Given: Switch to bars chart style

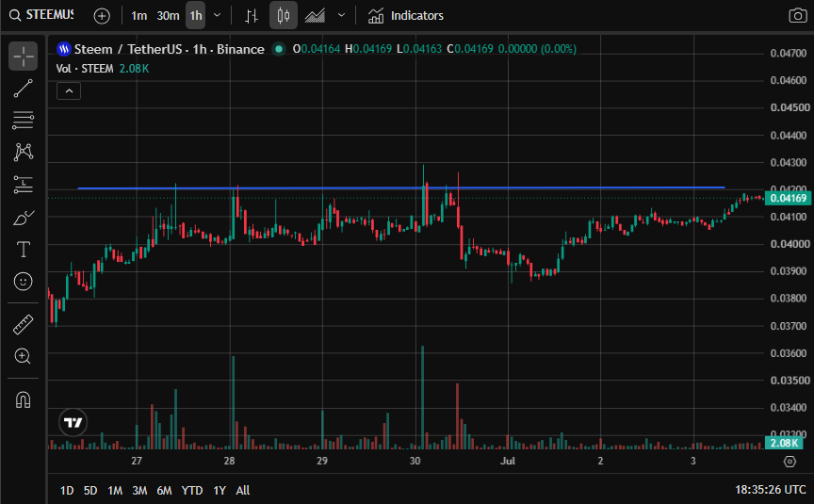Looking at the screenshot, I should point(252,16).
